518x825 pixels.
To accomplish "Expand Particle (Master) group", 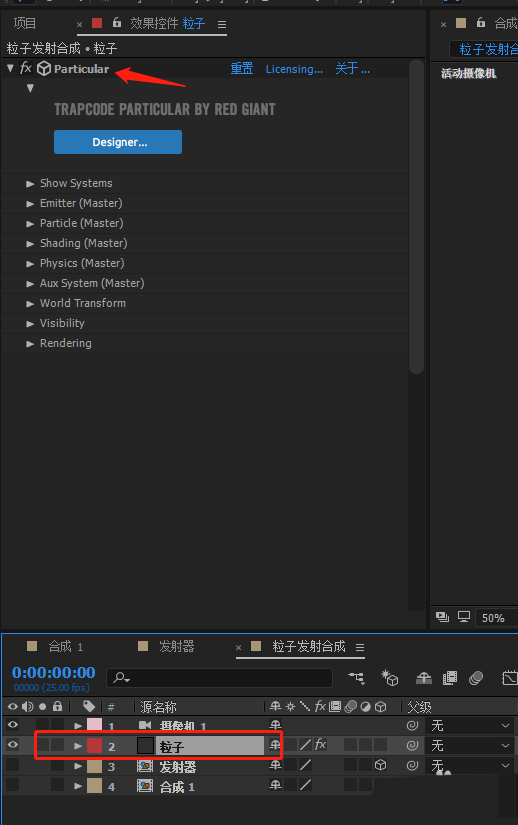I will [30, 224].
